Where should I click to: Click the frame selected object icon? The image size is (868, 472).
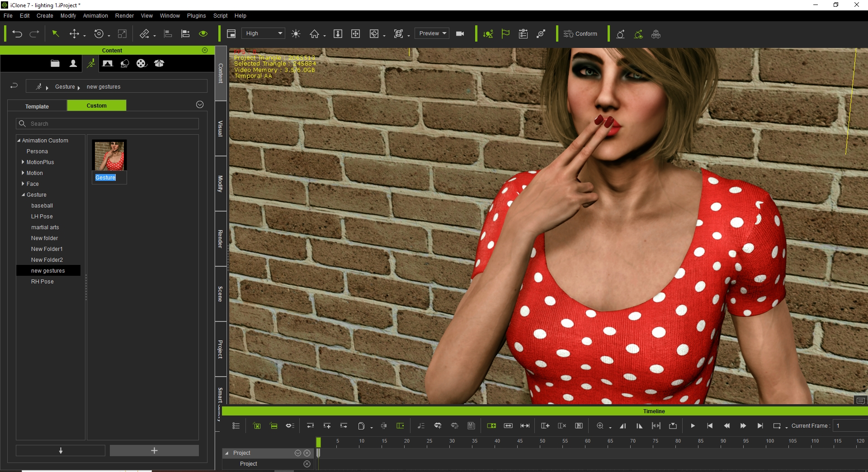click(399, 34)
